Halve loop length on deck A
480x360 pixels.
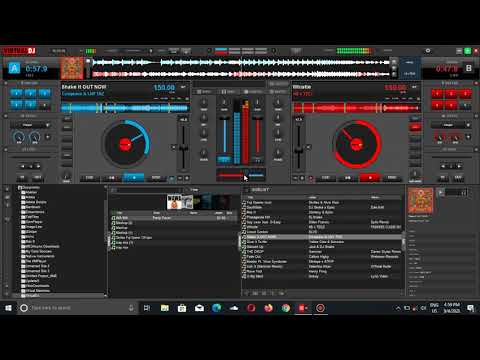tap(22, 166)
